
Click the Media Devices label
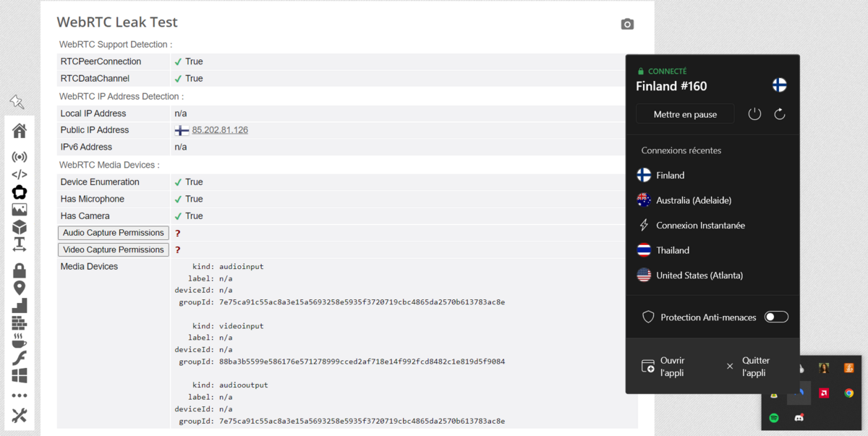(x=89, y=266)
